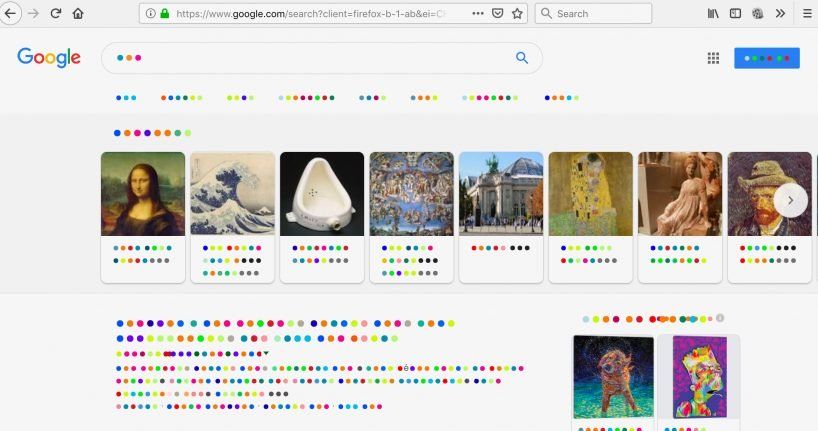
Task: Open the Great Wave artwork thumbnail
Action: (x=233, y=194)
